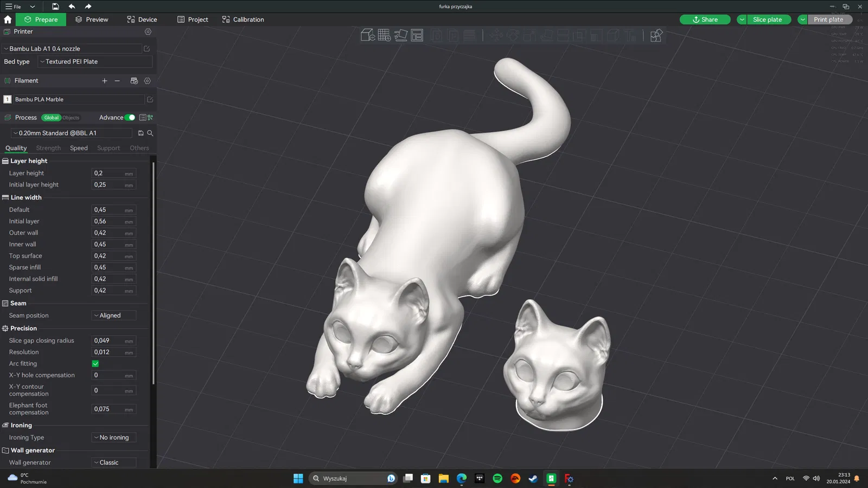
Task: Click the Add plate grid icon
Action: click(x=384, y=35)
